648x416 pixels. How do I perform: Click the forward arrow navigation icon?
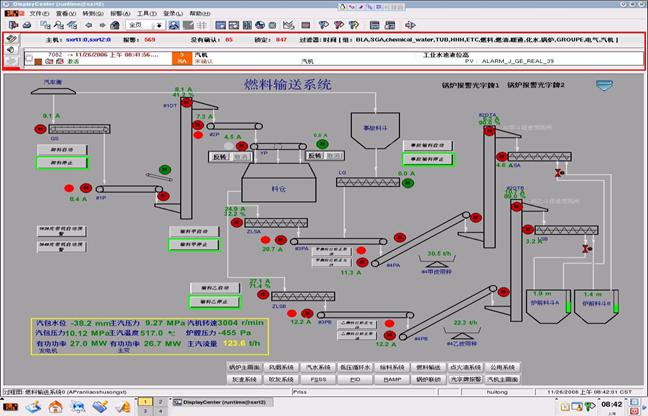click(x=102, y=25)
